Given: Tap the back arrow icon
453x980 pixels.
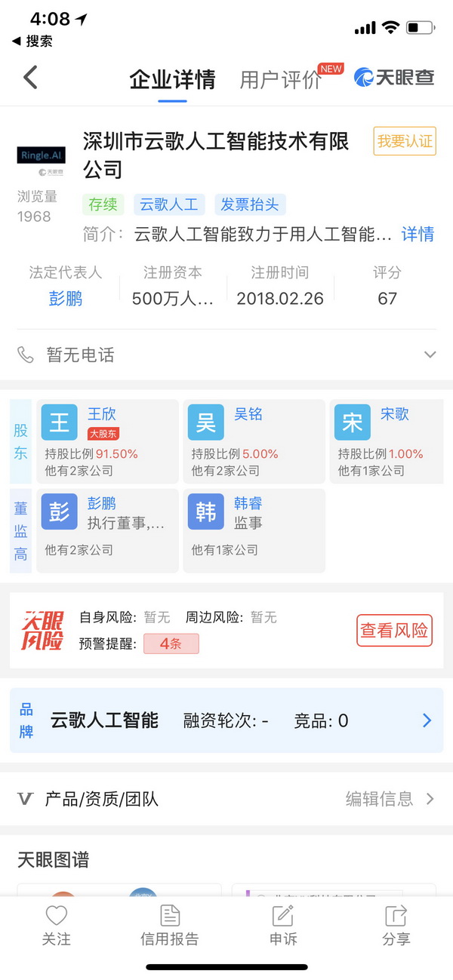Looking at the screenshot, I should 30,77.
